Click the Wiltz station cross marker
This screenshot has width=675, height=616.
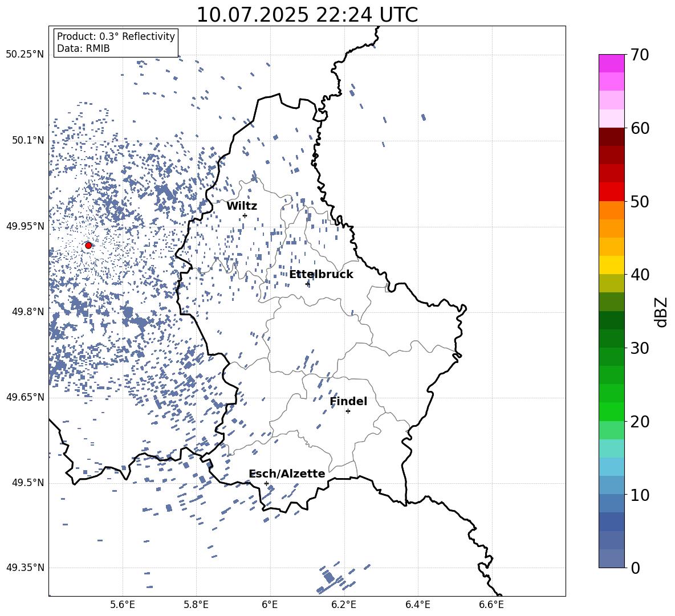pos(245,215)
